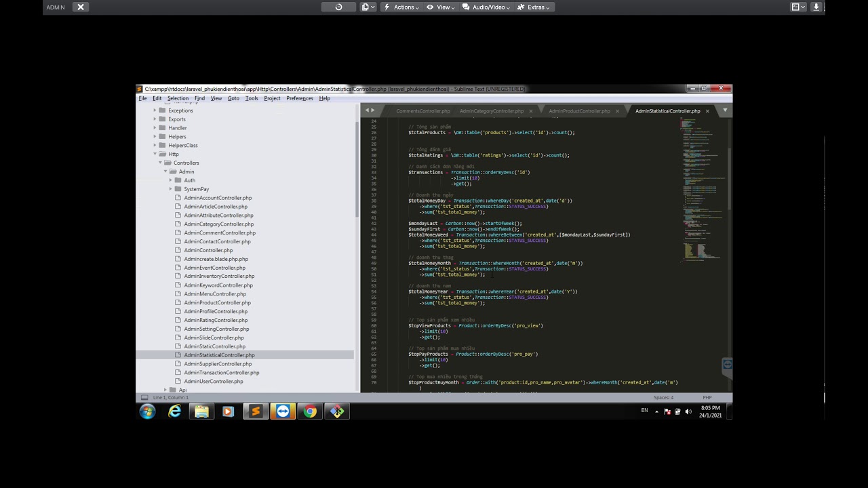Click the EN language indicator
The width and height of the screenshot is (868, 488).
pos(644,411)
